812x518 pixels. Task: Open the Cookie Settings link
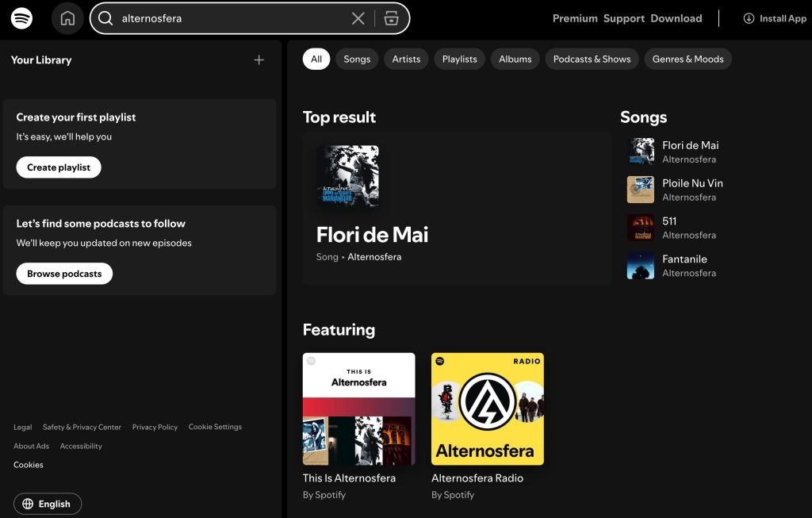point(215,427)
